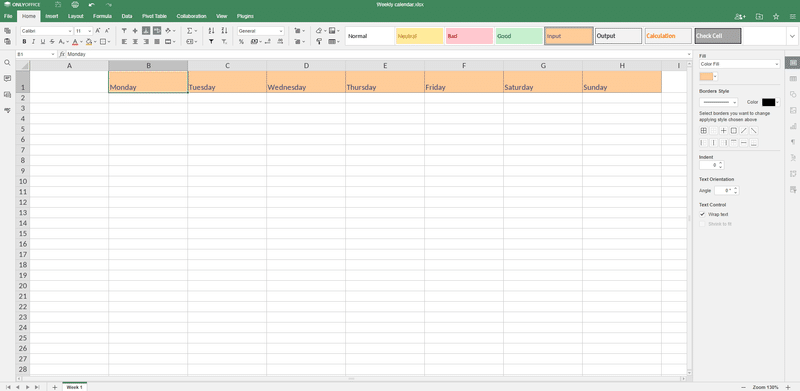The width and height of the screenshot is (800, 391).
Task: Apply italic formatting
Action: (x=33, y=42)
